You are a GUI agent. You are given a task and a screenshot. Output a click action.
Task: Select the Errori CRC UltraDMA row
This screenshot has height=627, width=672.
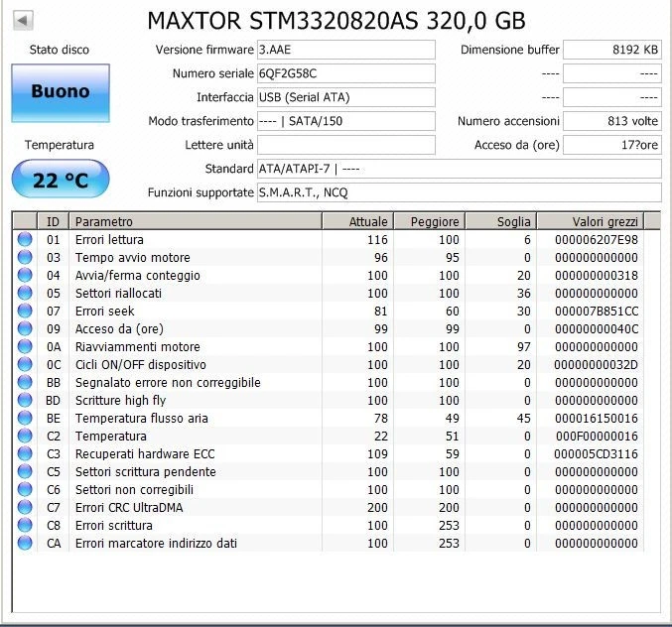pos(329,507)
